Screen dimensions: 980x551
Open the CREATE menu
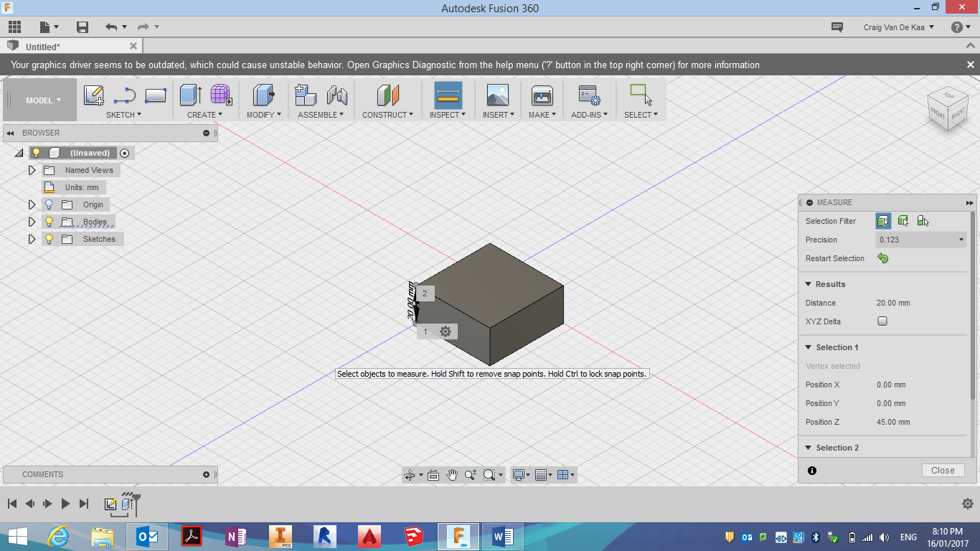pos(204,115)
